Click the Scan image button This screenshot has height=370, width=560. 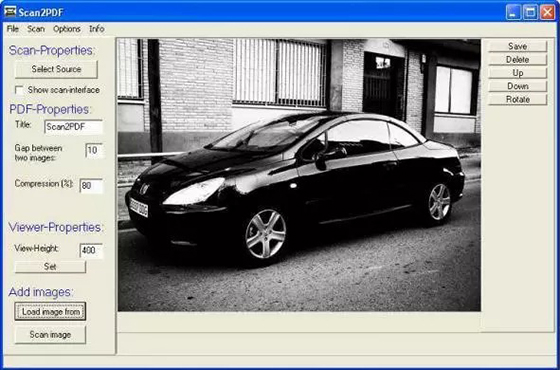coord(50,335)
